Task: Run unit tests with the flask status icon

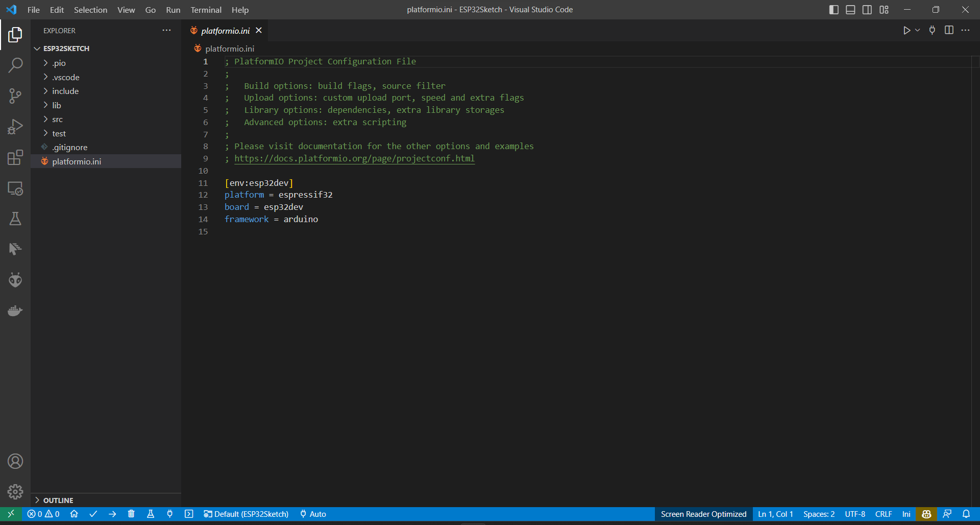Action: pos(151,514)
